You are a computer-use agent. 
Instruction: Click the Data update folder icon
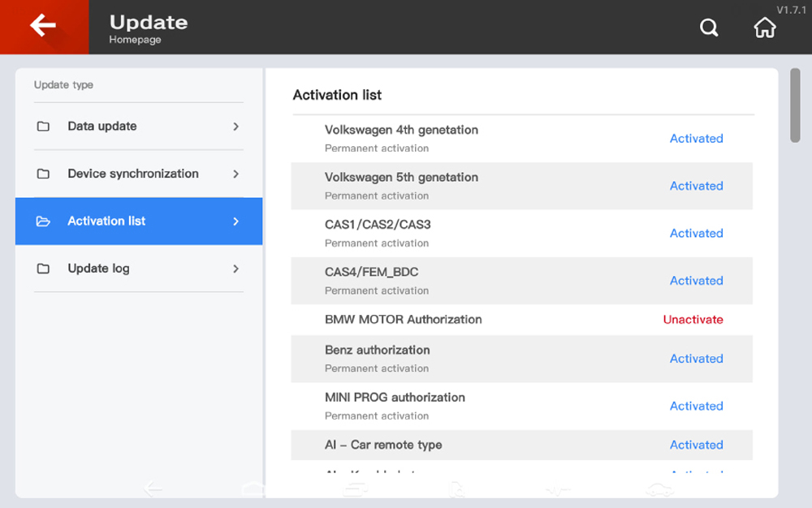pyautogui.click(x=43, y=127)
